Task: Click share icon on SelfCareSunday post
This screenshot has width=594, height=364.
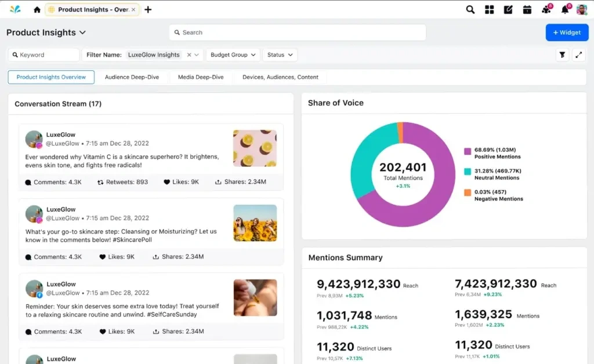Action: 155,332
